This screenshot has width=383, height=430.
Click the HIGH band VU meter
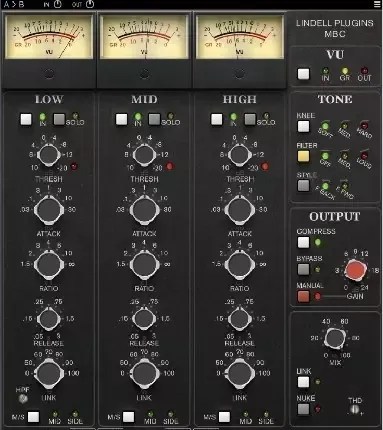(239, 37)
